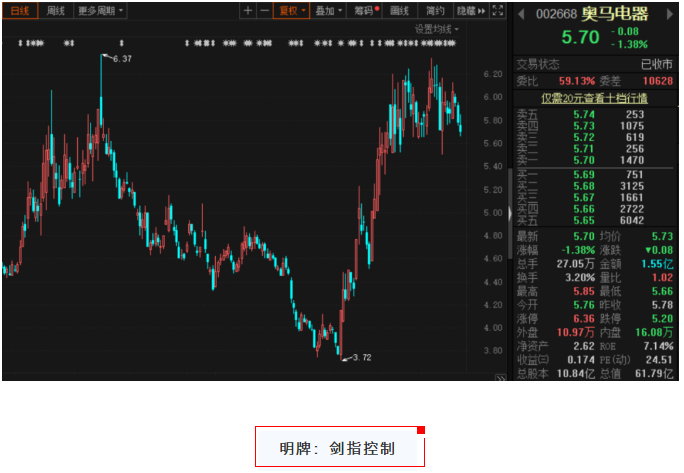The image size is (684, 473).
Task: Click the 6.37 high price marker
Action: click(122, 58)
